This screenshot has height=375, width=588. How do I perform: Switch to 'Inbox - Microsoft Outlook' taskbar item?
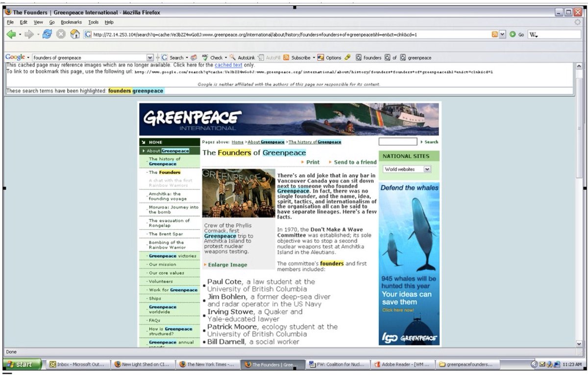[78, 364]
